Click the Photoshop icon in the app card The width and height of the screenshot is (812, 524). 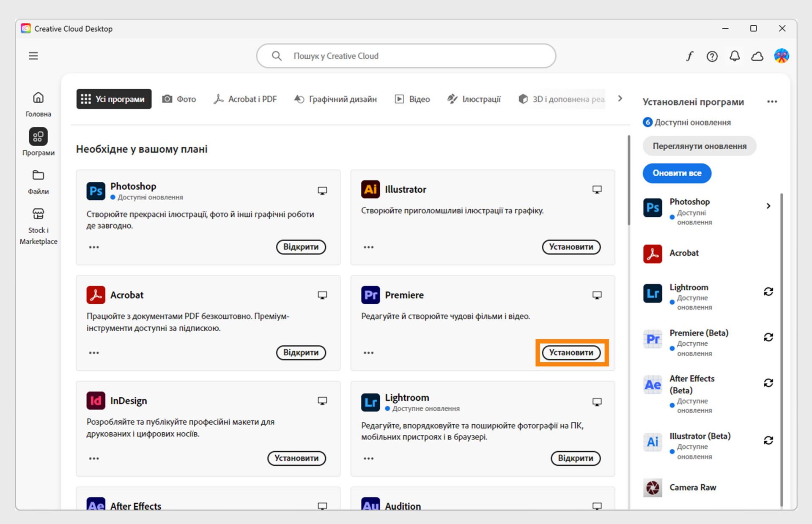(x=96, y=191)
